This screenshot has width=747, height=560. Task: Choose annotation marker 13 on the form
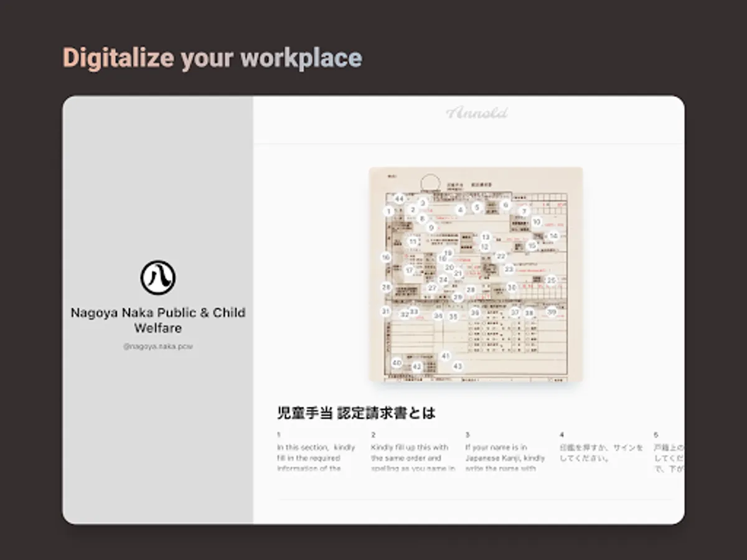[x=486, y=237]
